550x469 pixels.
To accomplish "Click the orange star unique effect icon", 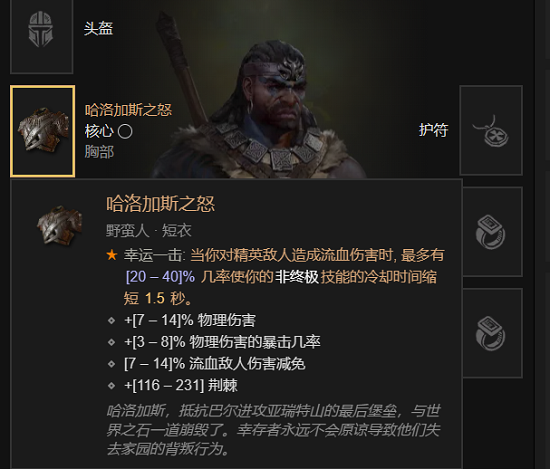I will tap(112, 255).
